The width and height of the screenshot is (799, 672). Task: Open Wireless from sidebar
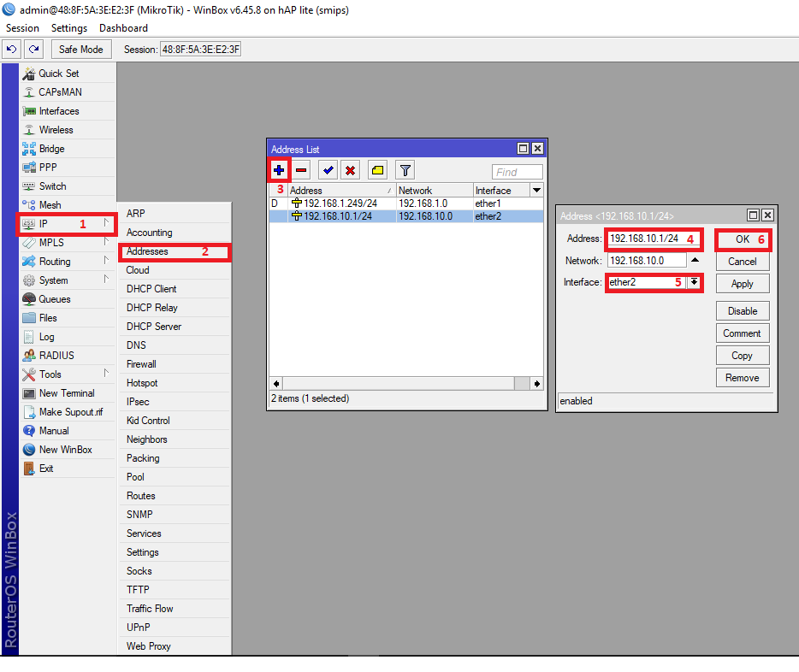tap(68, 130)
